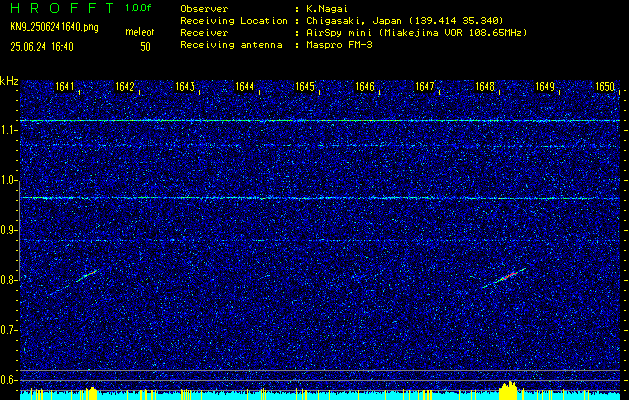Image resolution: width=629 pixels, height=400 pixels.
Task: Select the filename KN9_2506241640.png
Action: coord(54,27)
